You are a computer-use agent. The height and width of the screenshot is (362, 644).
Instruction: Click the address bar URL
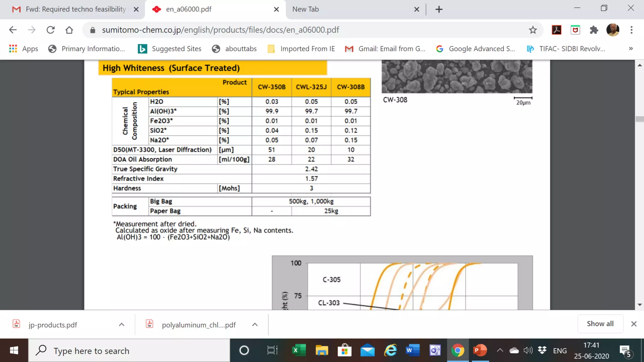point(220,30)
